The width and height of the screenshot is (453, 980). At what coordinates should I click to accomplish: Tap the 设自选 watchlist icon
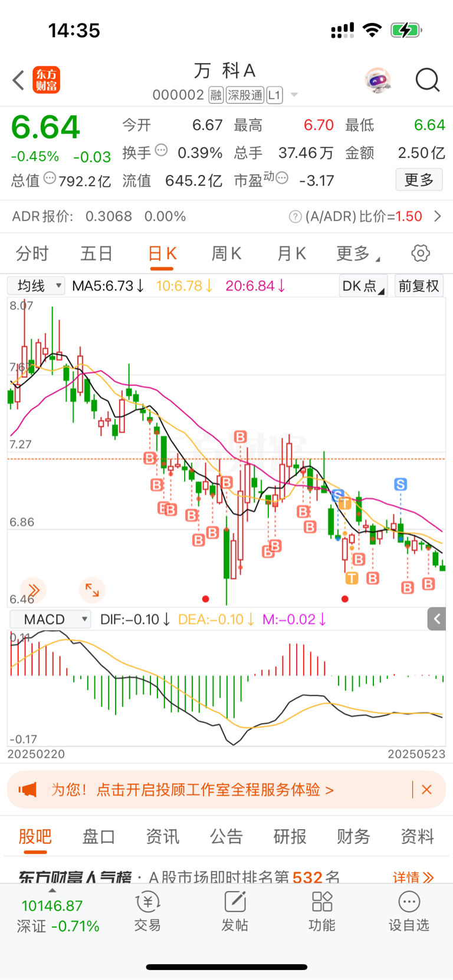(409, 911)
